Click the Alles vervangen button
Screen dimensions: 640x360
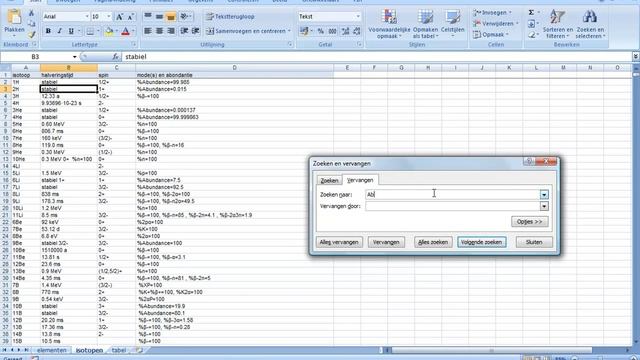tap(339, 242)
